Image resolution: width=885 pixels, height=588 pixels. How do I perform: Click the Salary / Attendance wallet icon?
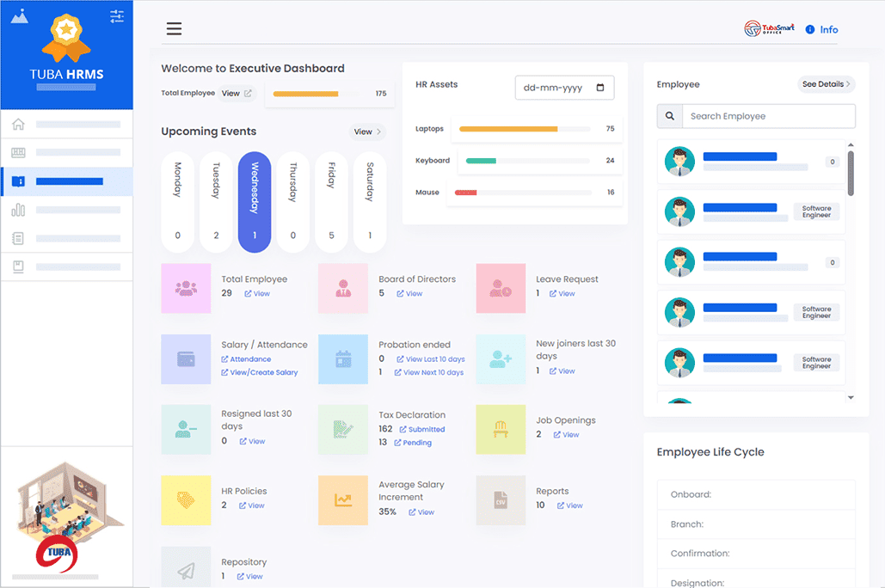click(186, 358)
